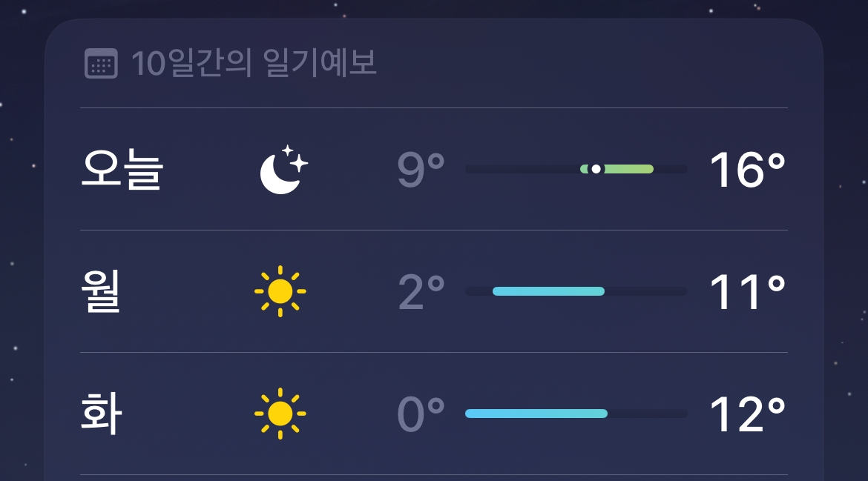Click Monday's low temperature 2°
The height and width of the screenshot is (481, 868).
(x=421, y=292)
